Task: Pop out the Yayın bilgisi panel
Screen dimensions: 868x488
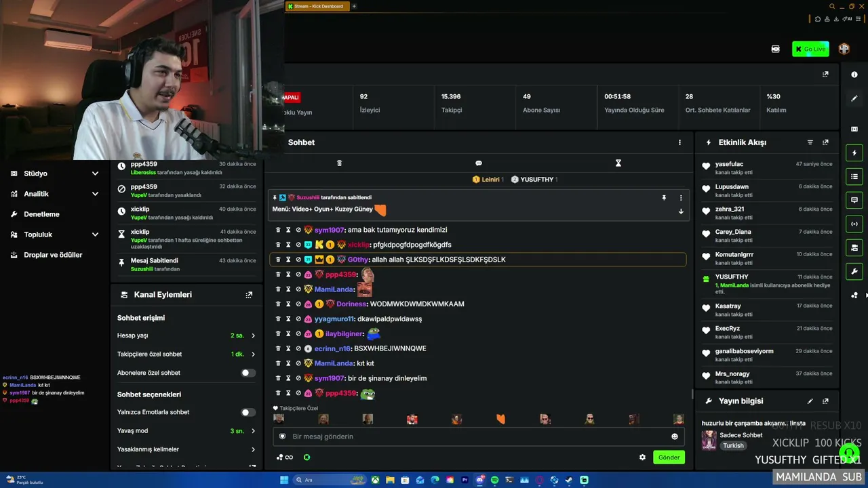Action: click(825, 401)
